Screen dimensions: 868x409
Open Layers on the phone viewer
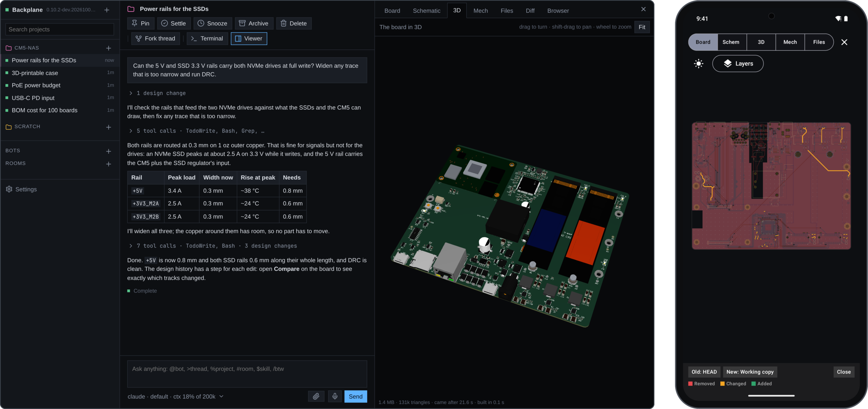(738, 64)
